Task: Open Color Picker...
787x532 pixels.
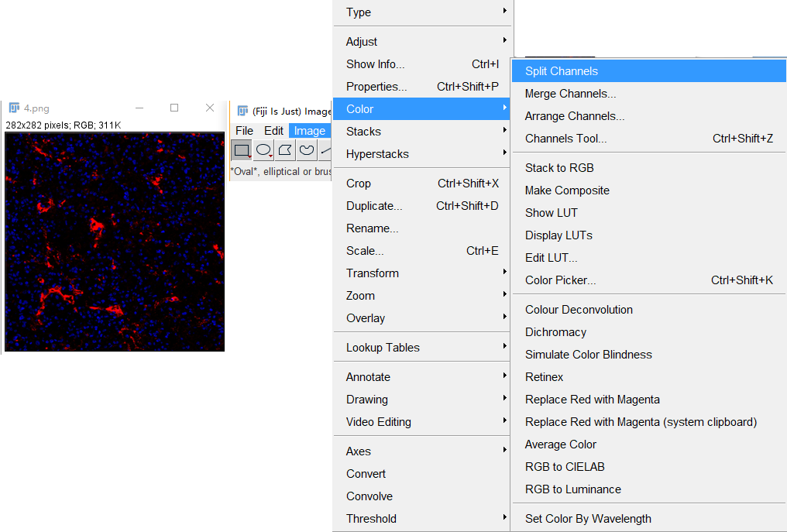Action: [649, 280]
